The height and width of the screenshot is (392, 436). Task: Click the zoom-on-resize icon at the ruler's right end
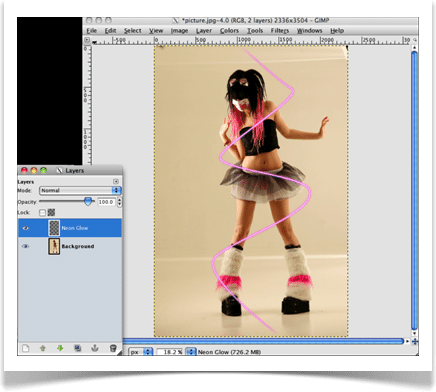[x=415, y=40]
